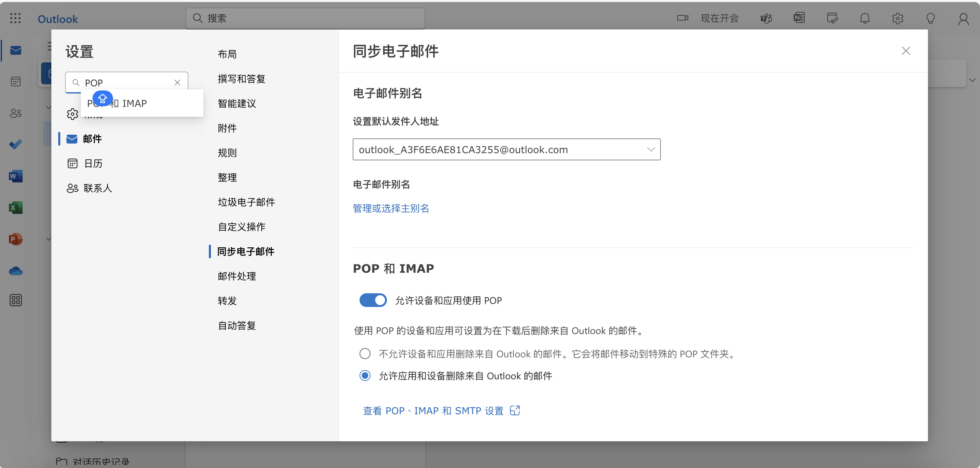The width and height of the screenshot is (980, 468).
Task: Open the Excel app icon in sidebar
Action: (16, 208)
